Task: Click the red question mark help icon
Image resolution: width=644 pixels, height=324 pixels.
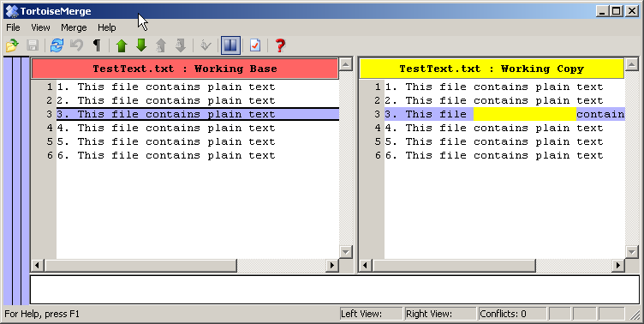Action: click(280, 45)
